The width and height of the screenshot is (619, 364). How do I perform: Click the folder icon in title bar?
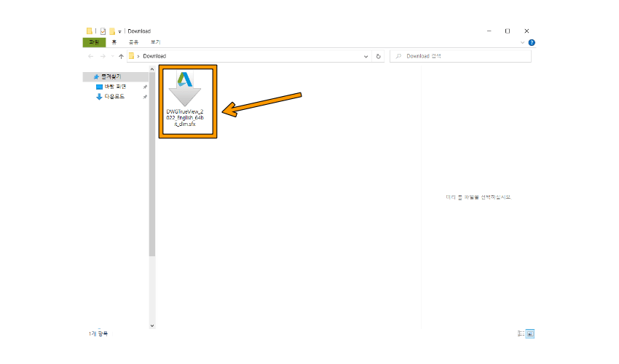[x=90, y=31]
